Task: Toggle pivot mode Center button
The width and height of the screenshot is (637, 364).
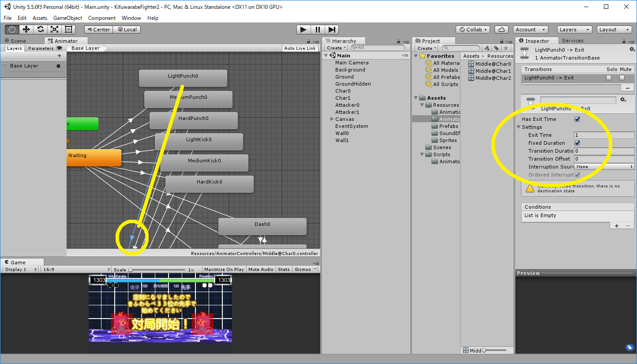Action: coord(99,30)
